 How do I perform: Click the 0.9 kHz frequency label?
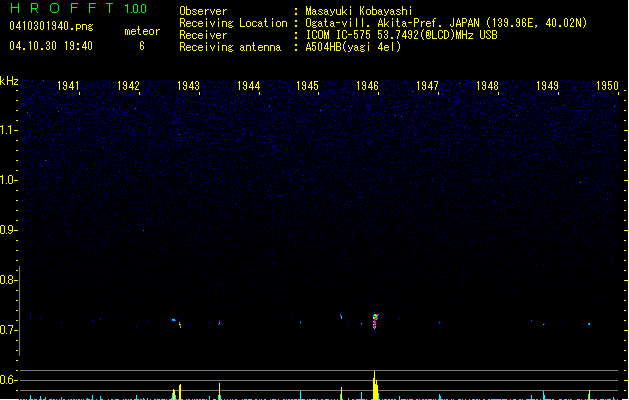pos(8,230)
